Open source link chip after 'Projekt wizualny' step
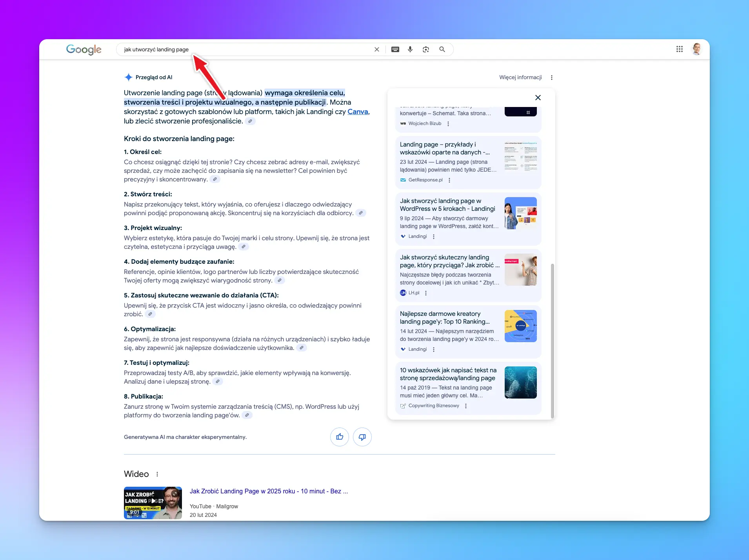The width and height of the screenshot is (749, 560). pos(244,247)
